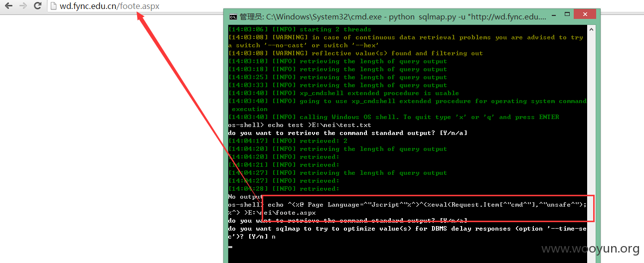Click the 14:04:27 'retrieving the length' line

[x=337, y=173]
